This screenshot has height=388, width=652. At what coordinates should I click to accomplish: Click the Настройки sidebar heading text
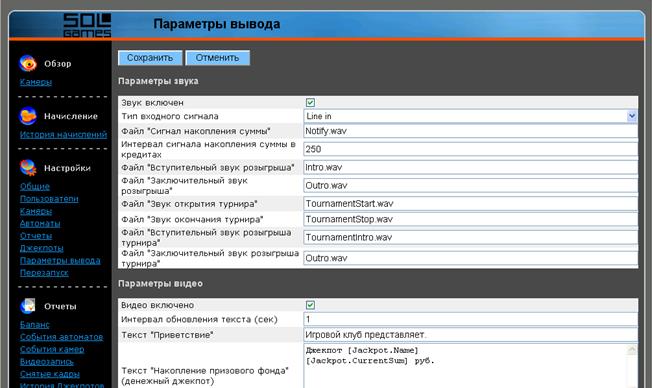point(67,168)
